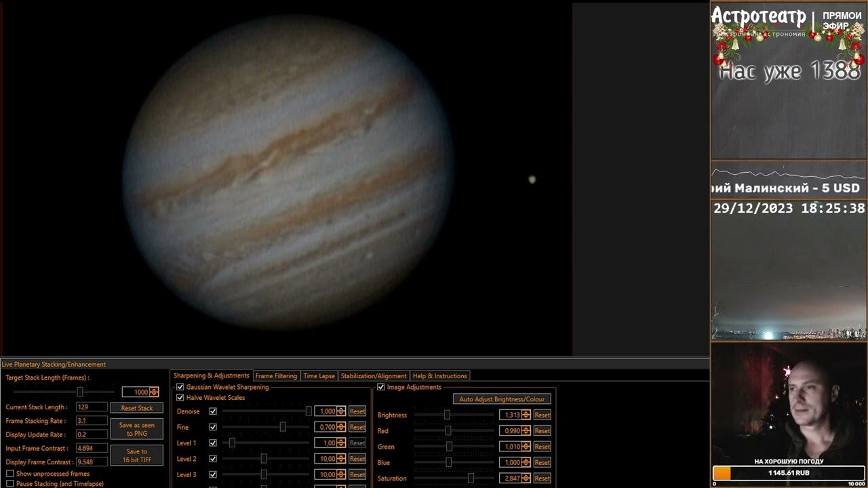Click the Blue value spinner arrows
Image resolution: width=868 pixels, height=488 pixels.
coord(526,462)
